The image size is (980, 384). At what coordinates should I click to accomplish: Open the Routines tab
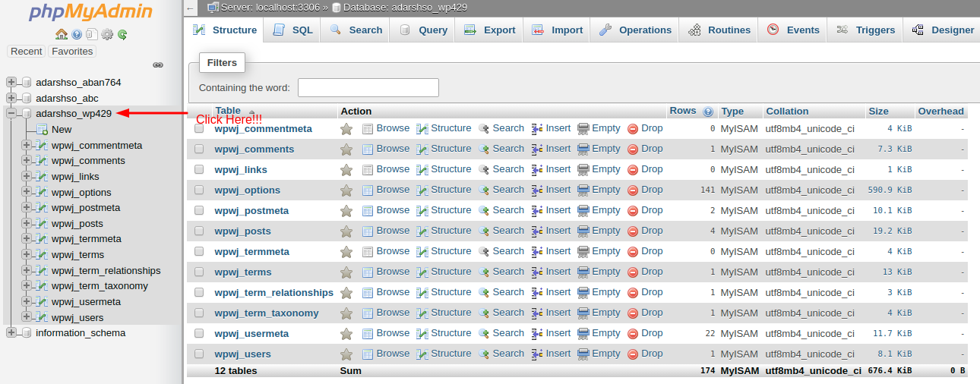[719, 30]
